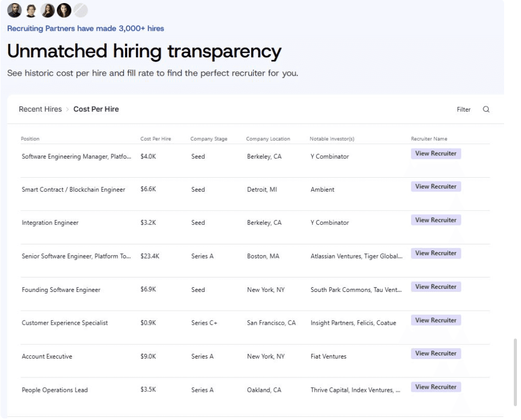Click the second recruiter avatar photo
Viewport: 521px width, 420px height.
click(31, 10)
